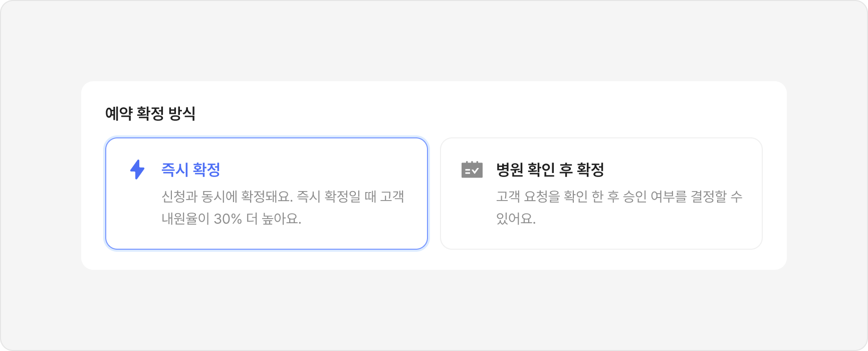This screenshot has height=351, width=868.
Task: Choose hospital review via the calendar icon
Action: click(x=472, y=169)
